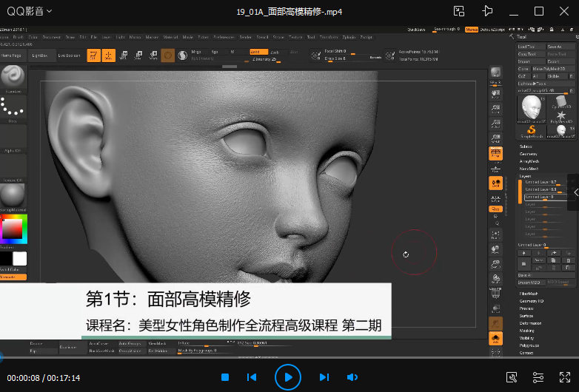Enter fullscreen mode
The image size is (579, 392).
(564, 377)
